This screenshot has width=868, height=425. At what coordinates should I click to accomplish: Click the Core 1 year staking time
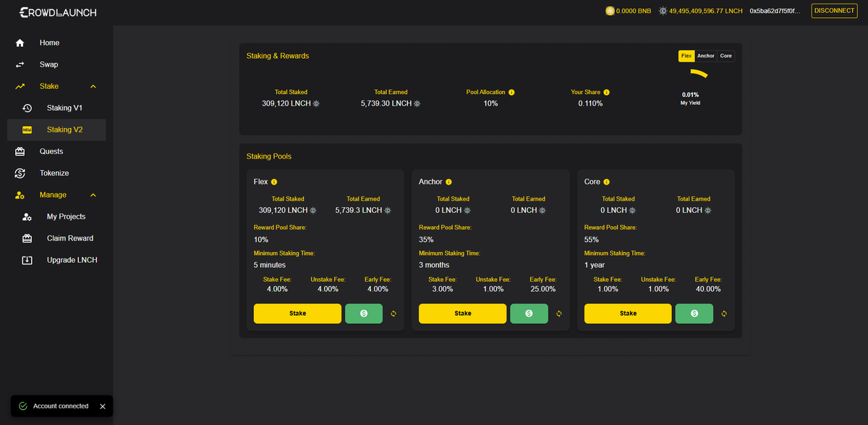(595, 265)
